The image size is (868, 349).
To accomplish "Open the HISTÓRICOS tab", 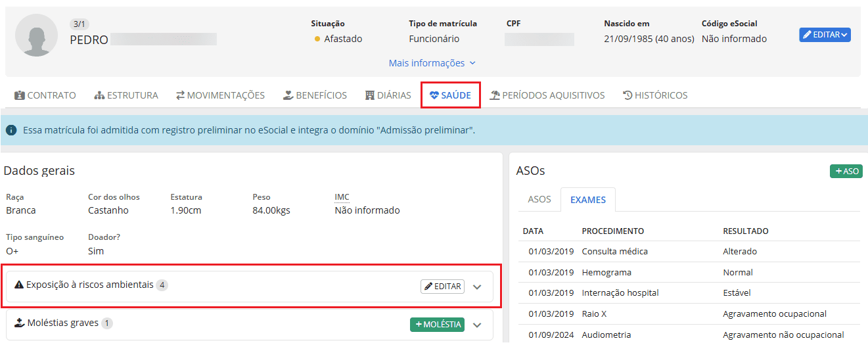I will 655,95.
